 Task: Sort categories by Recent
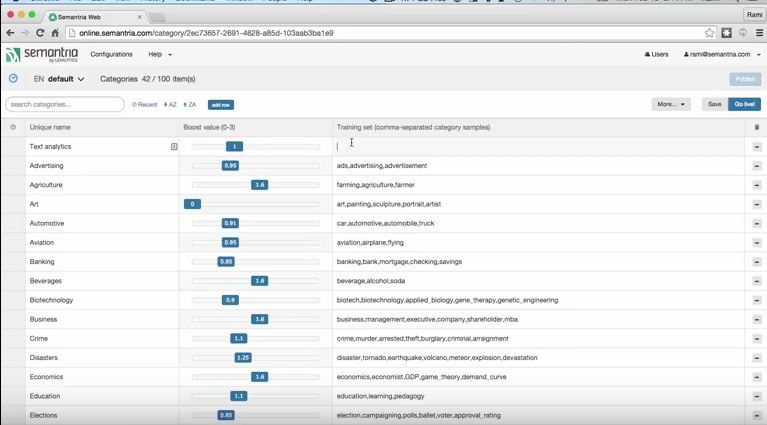coord(145,104)
